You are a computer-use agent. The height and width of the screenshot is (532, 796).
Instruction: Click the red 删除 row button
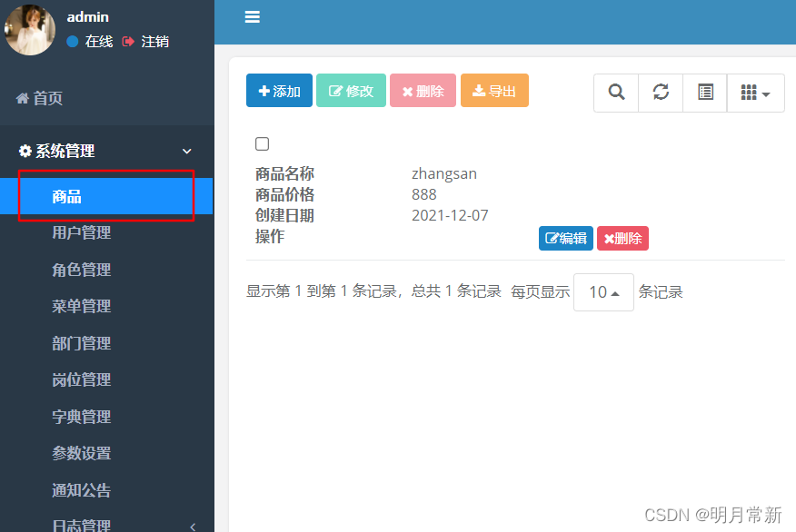pyautogui.click(x=622, y=239)
